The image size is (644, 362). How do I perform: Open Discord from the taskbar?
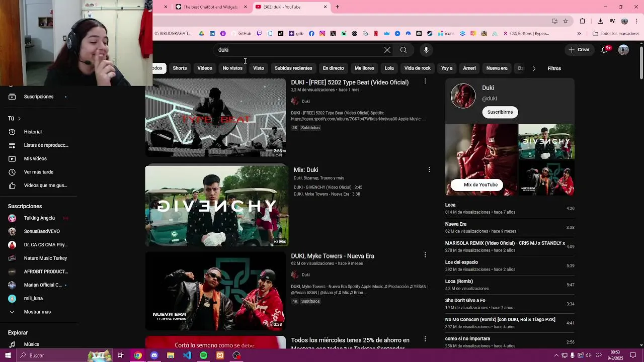[x=154, y=355]
